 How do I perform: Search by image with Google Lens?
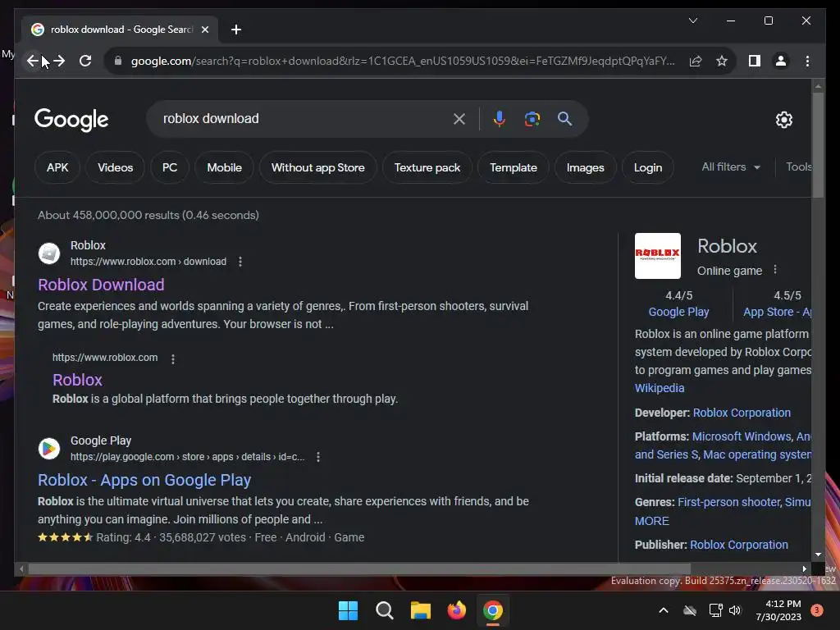(x=532, y=119)
